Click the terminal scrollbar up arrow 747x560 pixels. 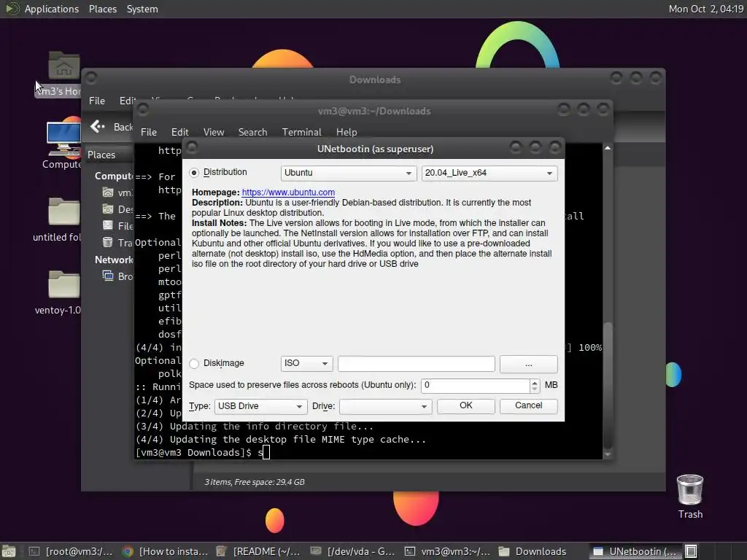[608, 148]
